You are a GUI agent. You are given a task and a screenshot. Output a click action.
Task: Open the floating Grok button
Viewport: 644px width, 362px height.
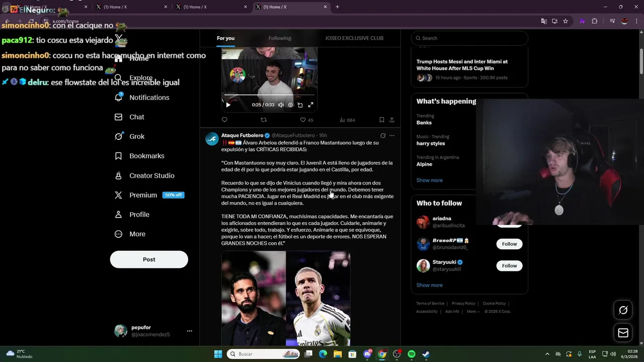(x=623, y=310)
